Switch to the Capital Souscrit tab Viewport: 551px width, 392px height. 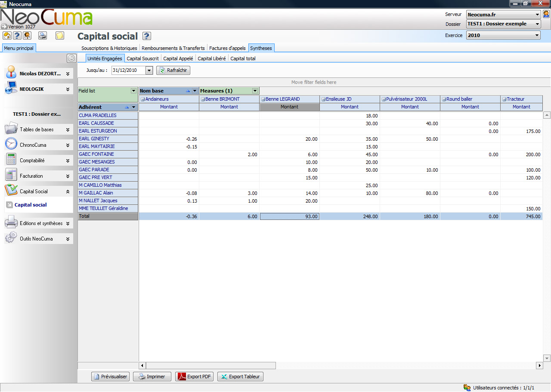142,59
